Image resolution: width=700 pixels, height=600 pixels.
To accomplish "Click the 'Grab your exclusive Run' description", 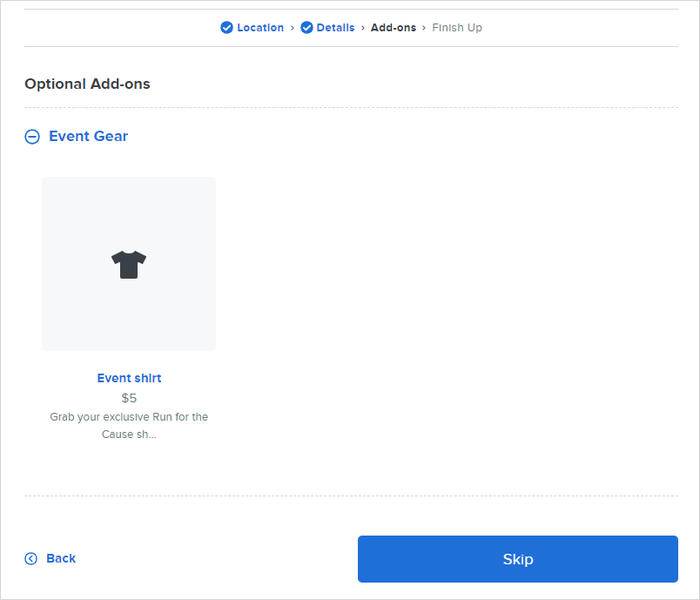I will click(129, 426).
